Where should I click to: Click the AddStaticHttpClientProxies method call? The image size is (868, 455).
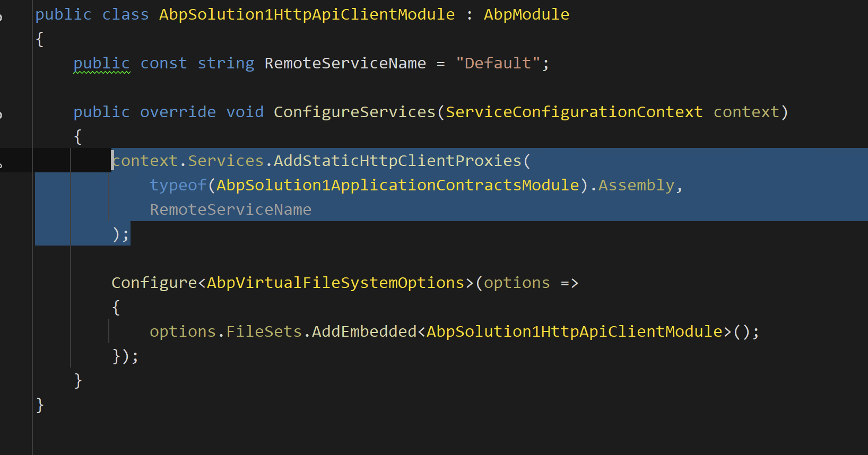coord(398,161)
